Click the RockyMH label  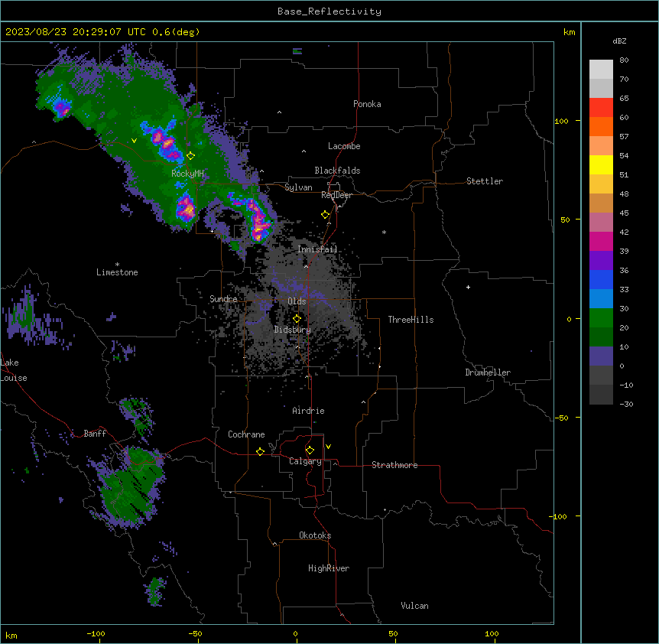click(187, 173)
